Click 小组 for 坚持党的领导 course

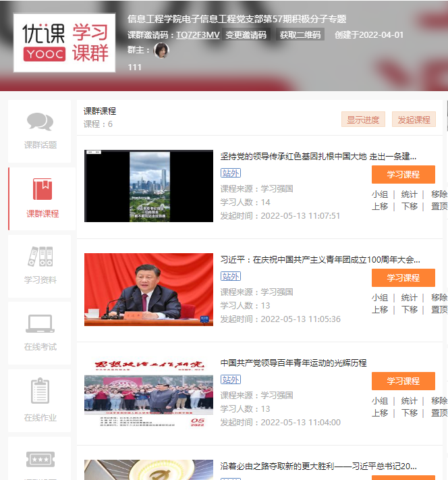[x=380, y=194]
